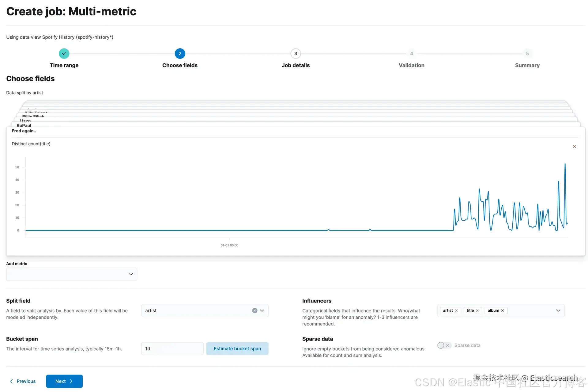Click Estimate bucket span button
This screenshot has width=588, height=392.
click(237, 349)
